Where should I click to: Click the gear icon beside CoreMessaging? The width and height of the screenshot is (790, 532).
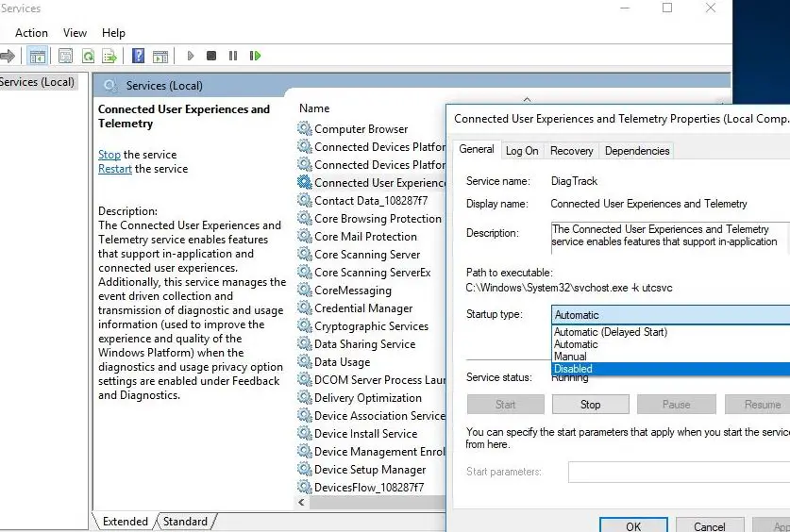pos(304,290)
